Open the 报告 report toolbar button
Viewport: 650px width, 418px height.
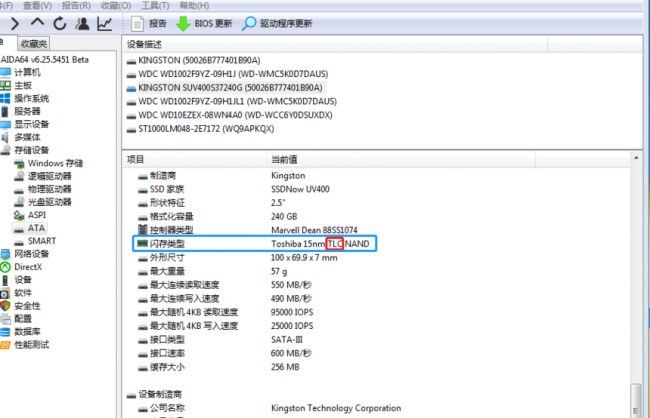click(148, 24)
